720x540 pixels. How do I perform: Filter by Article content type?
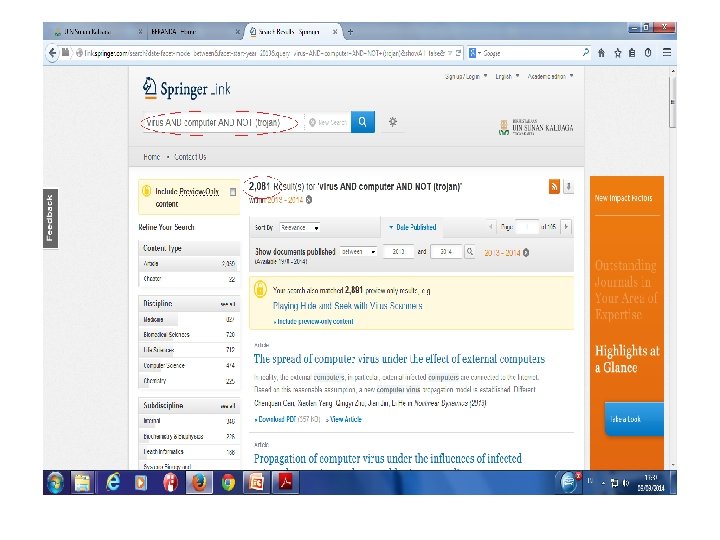pyautogui.click(x=189, y=264)
